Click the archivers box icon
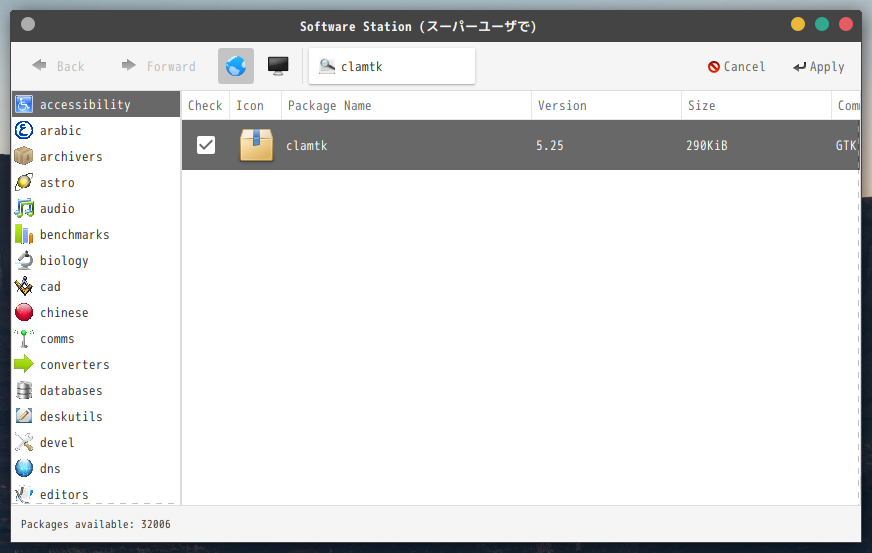The width and height of the screenshot is (872, 553). [x=24, y=156]
